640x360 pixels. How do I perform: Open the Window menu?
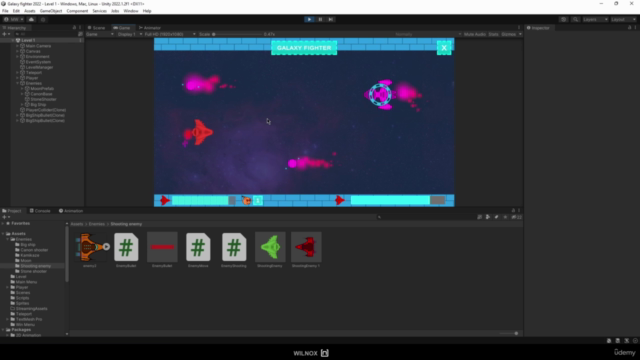point(131,11)
